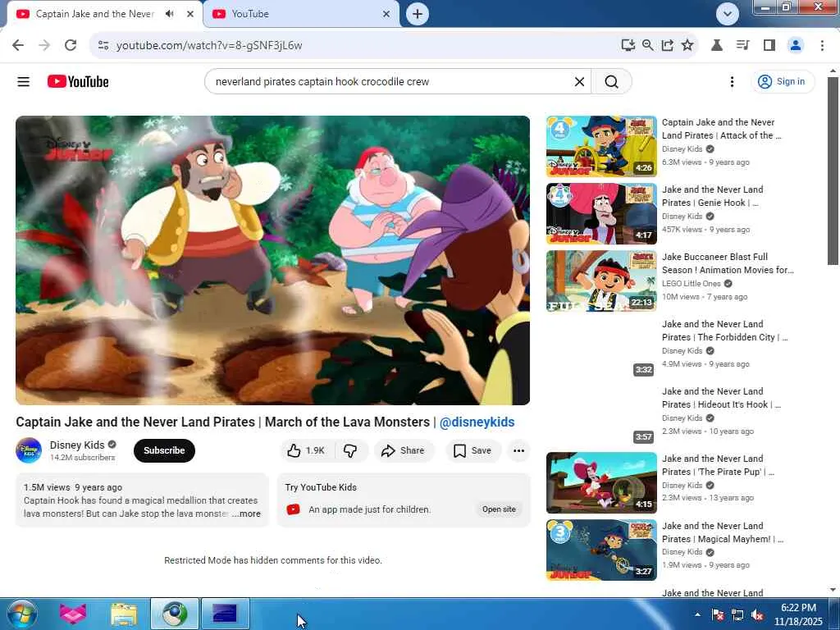Screen dimensions: 840x630
Task: Click the magnifier search button
Action: pos(611,81)
